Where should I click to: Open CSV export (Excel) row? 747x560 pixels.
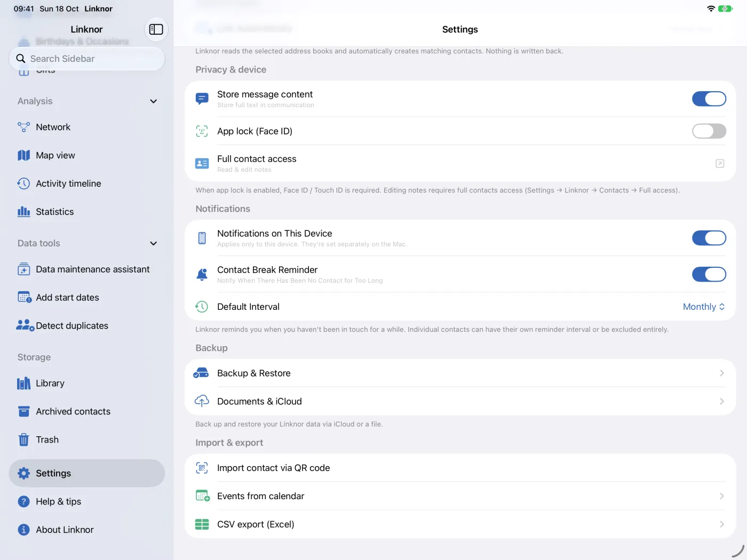point(460,524)
